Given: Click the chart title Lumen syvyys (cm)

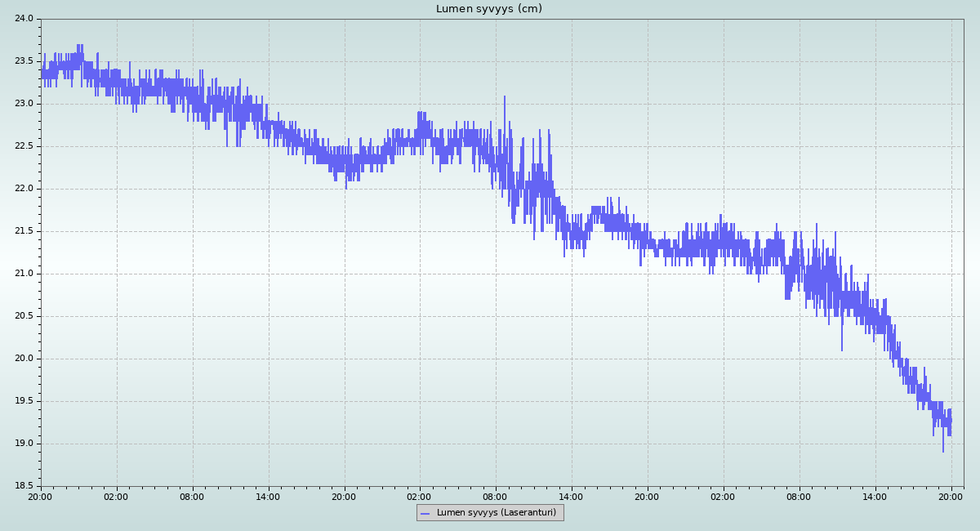Looking at the screenshot, I should point(488,9).
